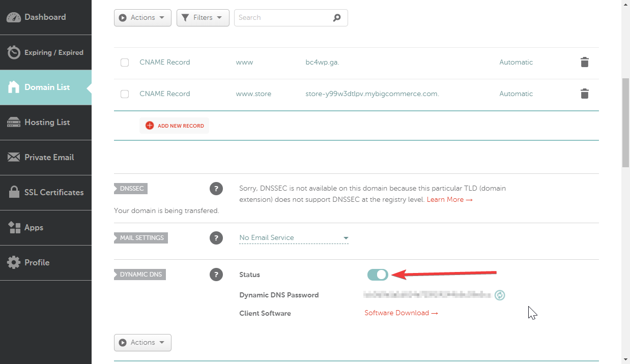Open the top Actions dropdown
630x364 pixels.
142,18
